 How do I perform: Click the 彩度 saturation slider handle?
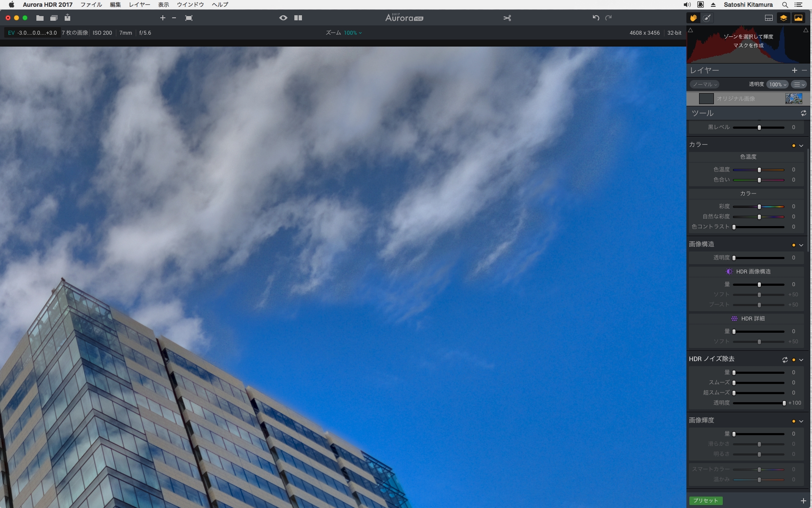coord(759,207)
